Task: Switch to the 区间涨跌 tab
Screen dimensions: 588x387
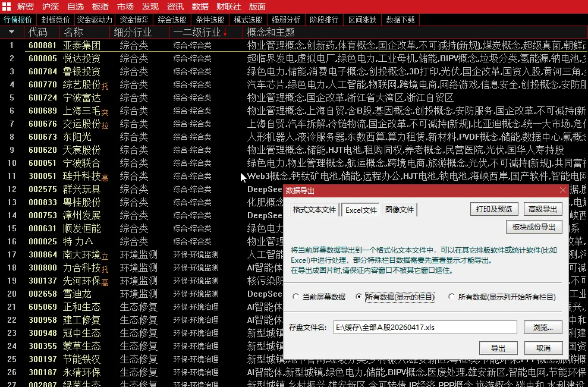Action: click(x=362, y=20)
